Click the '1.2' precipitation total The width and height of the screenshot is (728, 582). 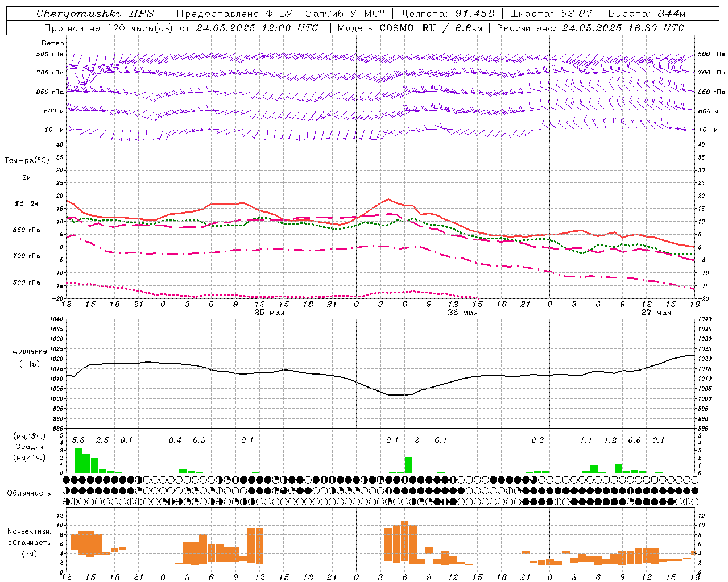[x=610, y=440]
